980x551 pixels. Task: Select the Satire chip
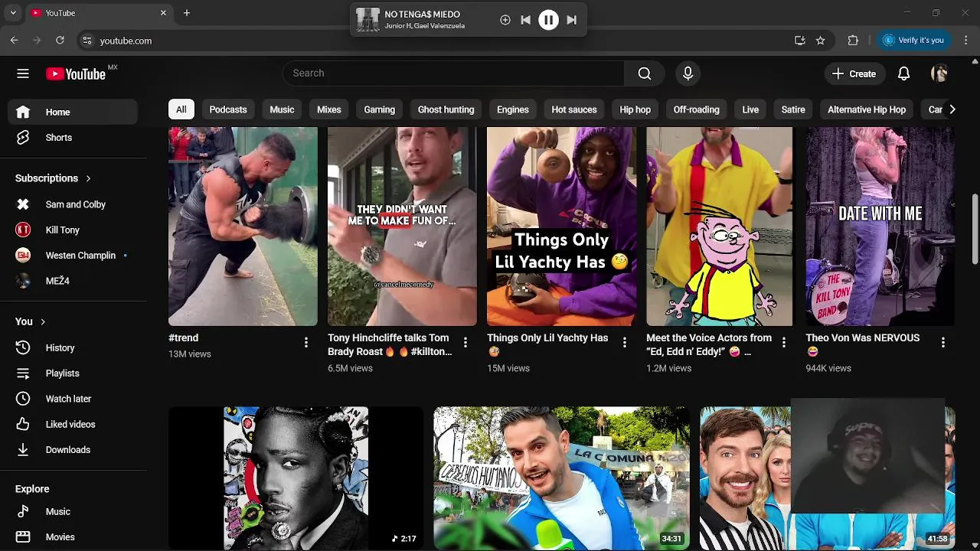coord(793,109)
